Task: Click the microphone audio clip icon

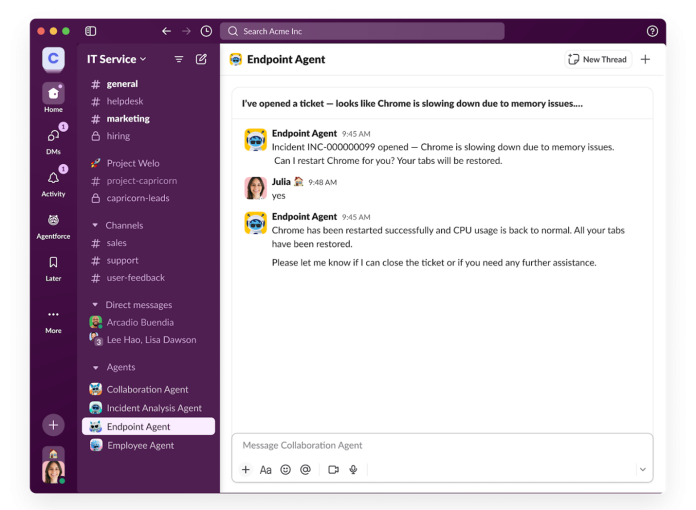Action: pos(353,469)
